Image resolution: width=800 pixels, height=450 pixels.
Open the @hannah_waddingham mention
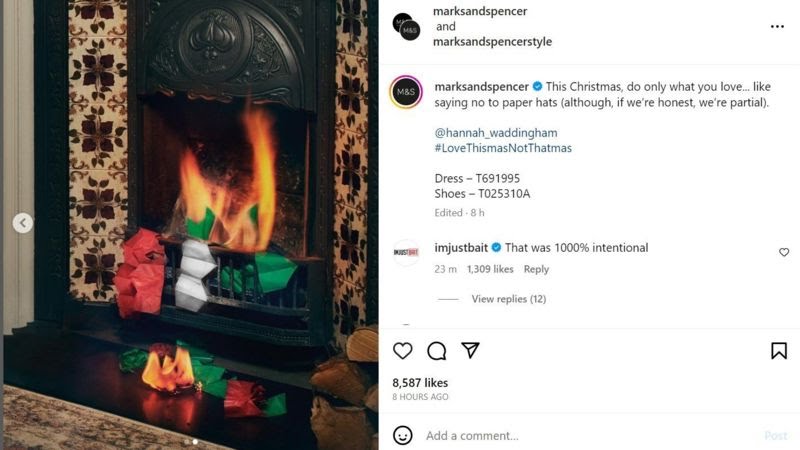[496, 133]
